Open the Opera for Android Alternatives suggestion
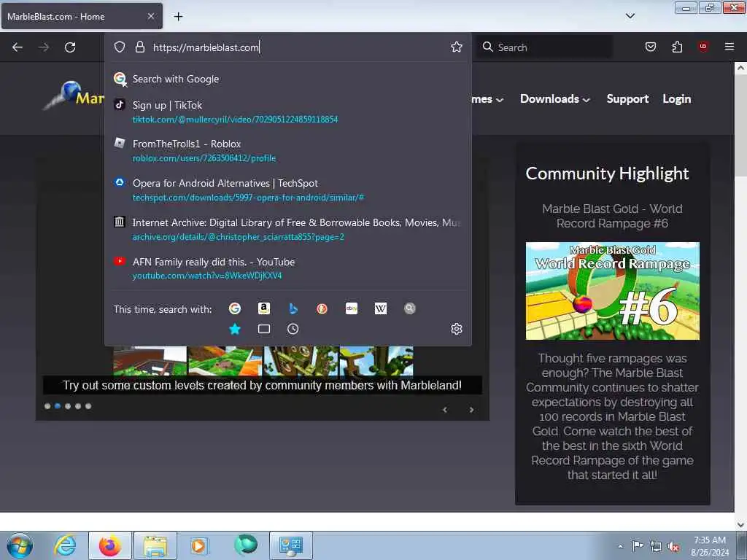 288,190
